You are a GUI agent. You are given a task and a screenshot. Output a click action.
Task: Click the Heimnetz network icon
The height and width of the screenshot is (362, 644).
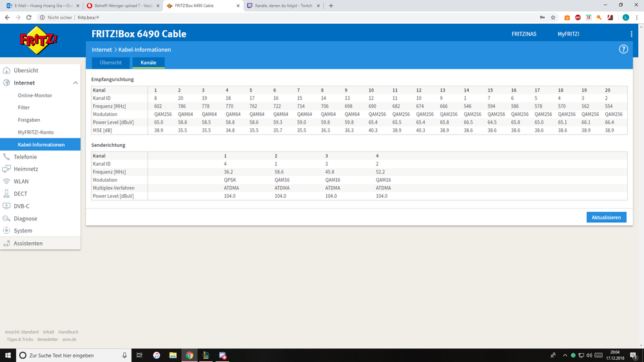tap(6, 169)
